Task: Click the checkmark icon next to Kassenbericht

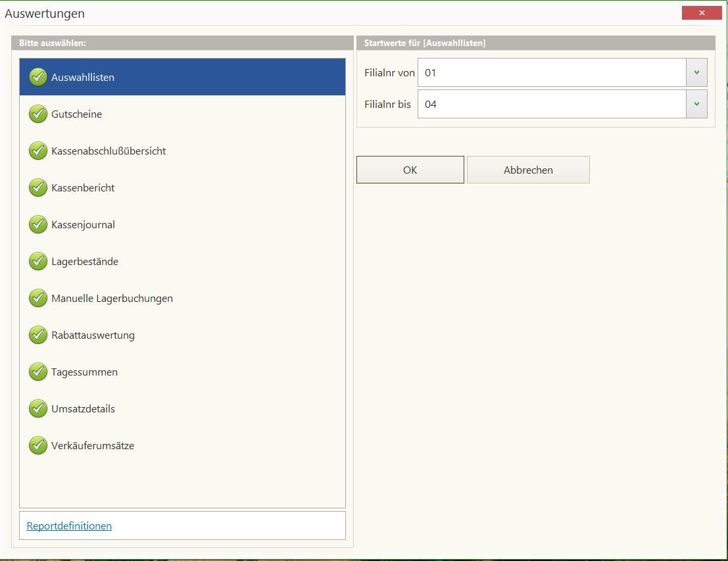Action: click(x=38, y=187)
